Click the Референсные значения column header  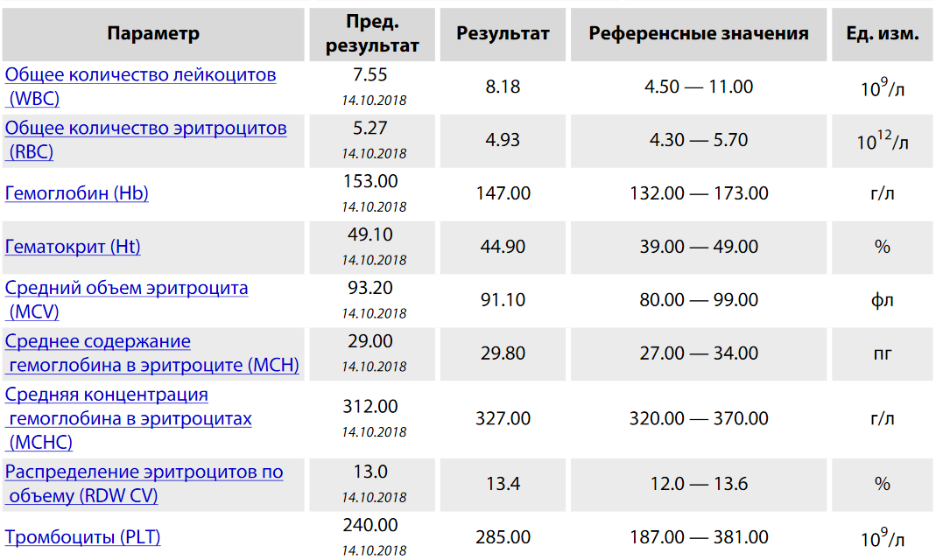point(698,34)
